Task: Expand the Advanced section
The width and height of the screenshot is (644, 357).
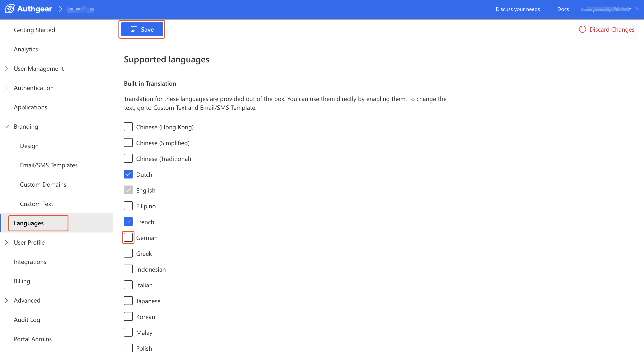Action: (7, 300)
